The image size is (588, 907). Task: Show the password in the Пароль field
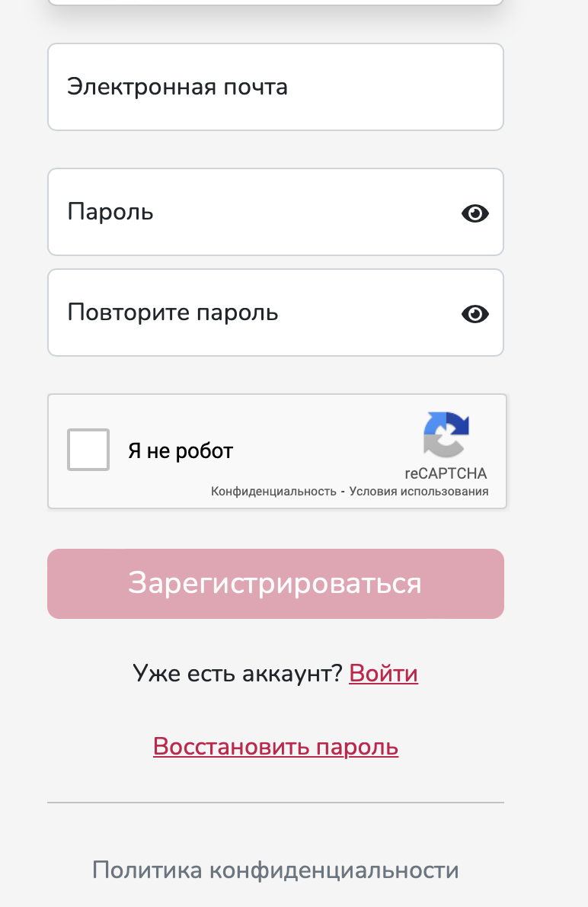click(475, 213)
